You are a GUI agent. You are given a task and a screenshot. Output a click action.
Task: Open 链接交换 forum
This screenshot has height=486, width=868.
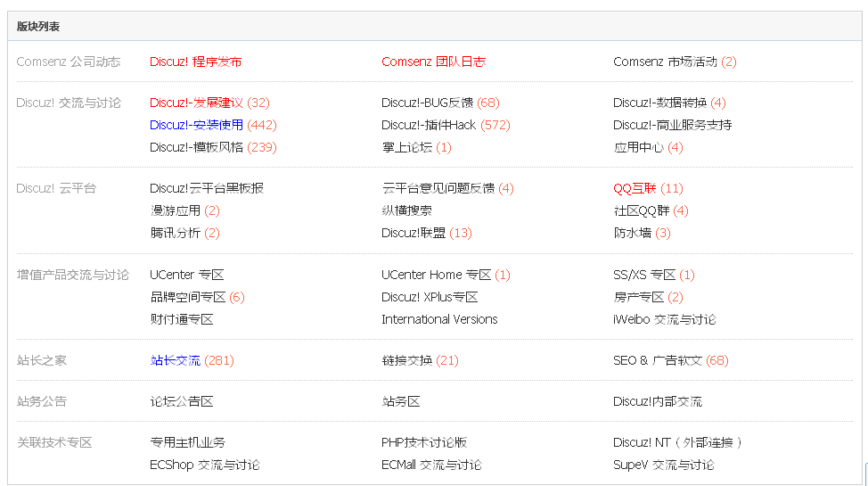(407, 360)
